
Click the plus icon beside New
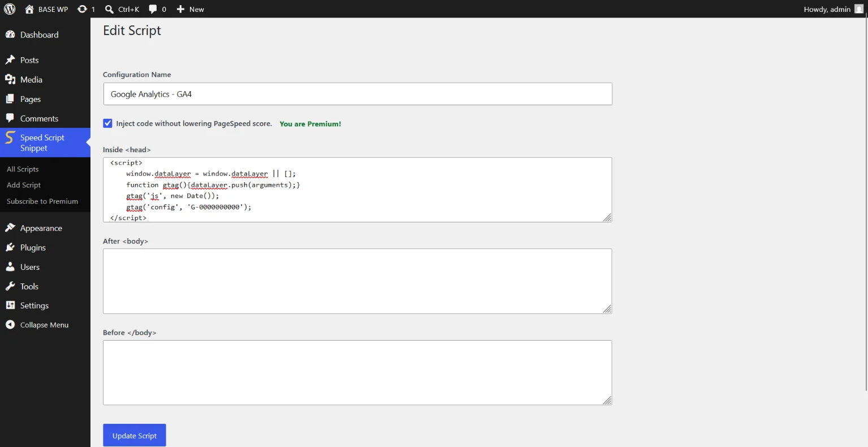coord(180,9)
